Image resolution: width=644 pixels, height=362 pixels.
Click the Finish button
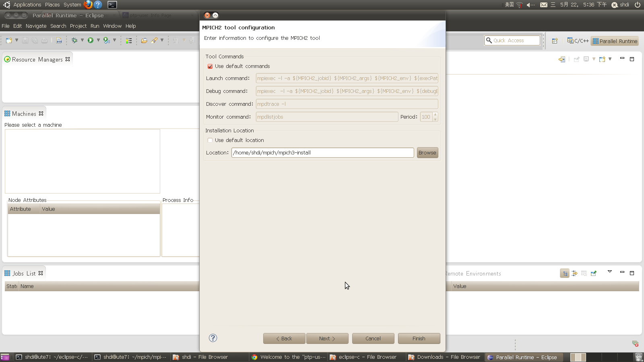coord(419,339)
